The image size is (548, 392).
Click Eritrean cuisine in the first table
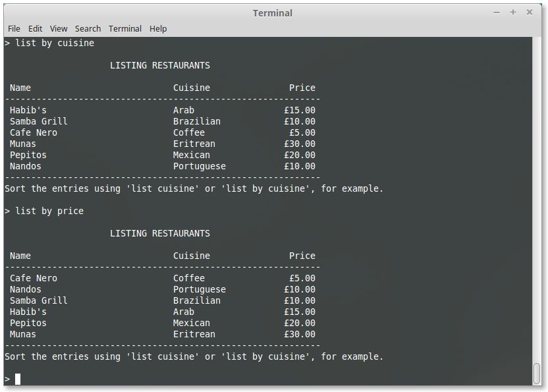(194, 144)
